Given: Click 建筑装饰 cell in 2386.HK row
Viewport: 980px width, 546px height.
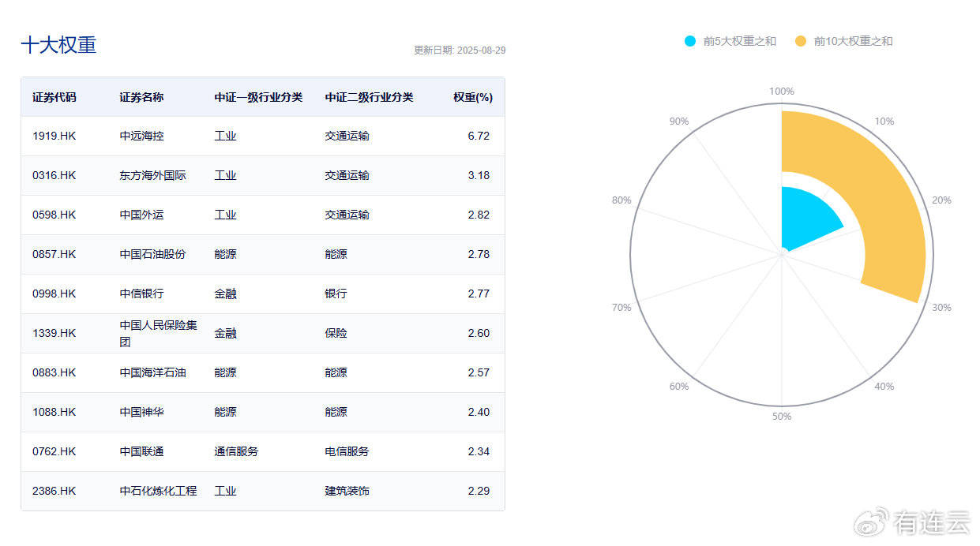Looking at the screenshot, I should pyautogui.click(x=347, y=491).
